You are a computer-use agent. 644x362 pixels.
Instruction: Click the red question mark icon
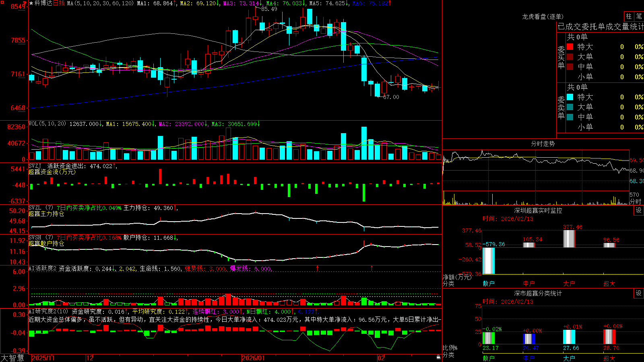(x=25, y=3)
